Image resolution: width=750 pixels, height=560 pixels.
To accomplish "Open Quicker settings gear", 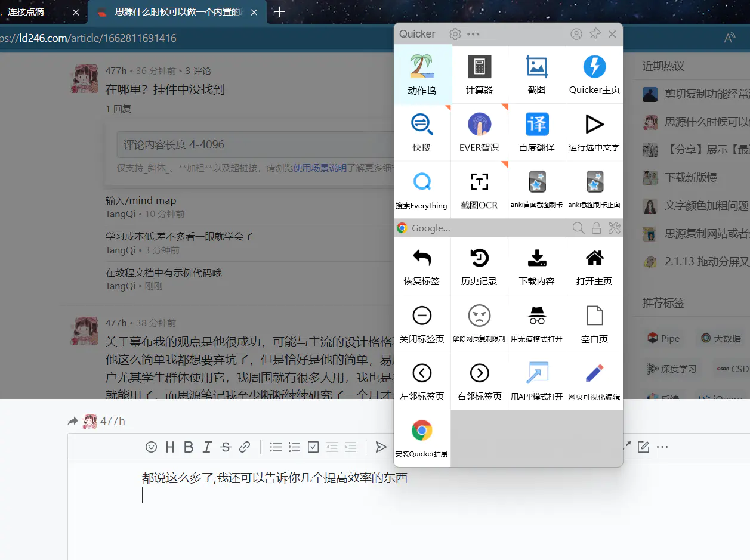I will click(x=455, y=34).
